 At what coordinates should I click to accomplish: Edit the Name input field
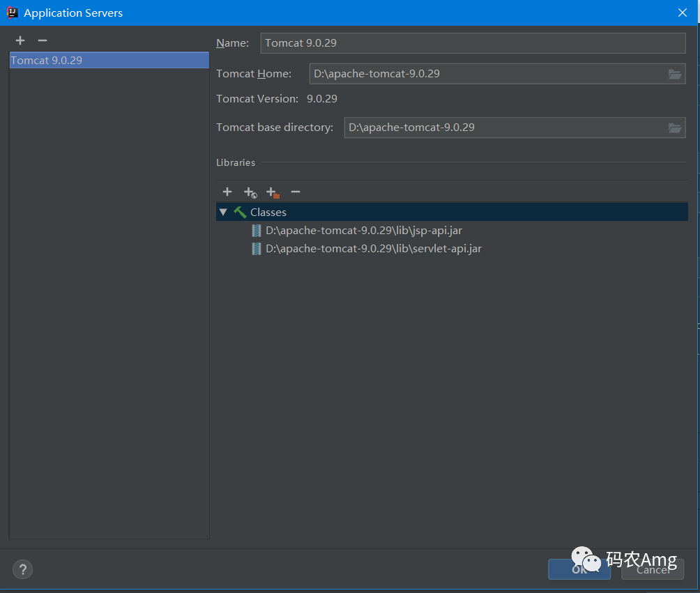pos(473,43)
